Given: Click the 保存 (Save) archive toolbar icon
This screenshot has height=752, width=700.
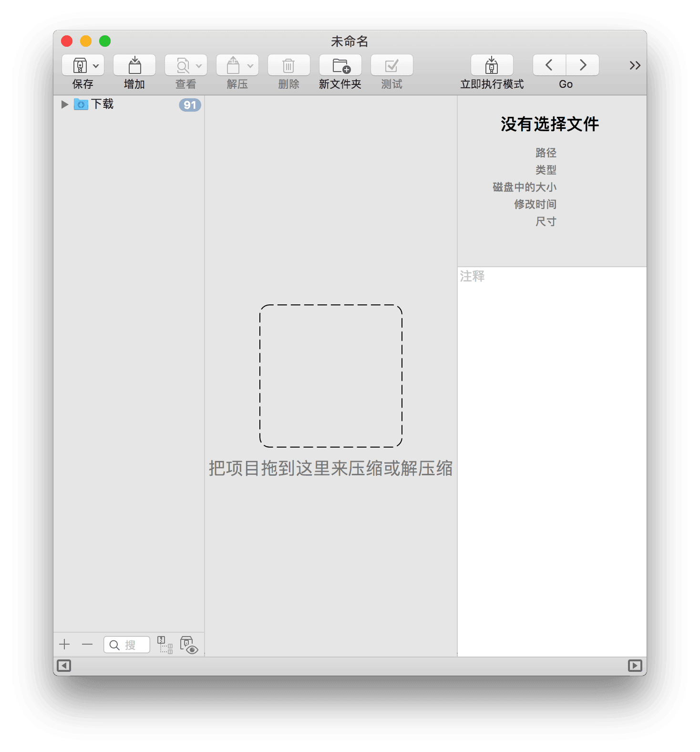Looking at the screenshot, I should [x=80, y=65].
